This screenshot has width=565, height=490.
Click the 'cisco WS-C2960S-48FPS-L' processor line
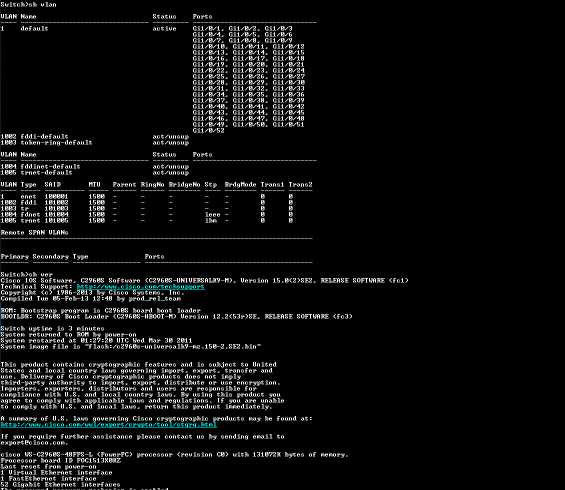175,455
